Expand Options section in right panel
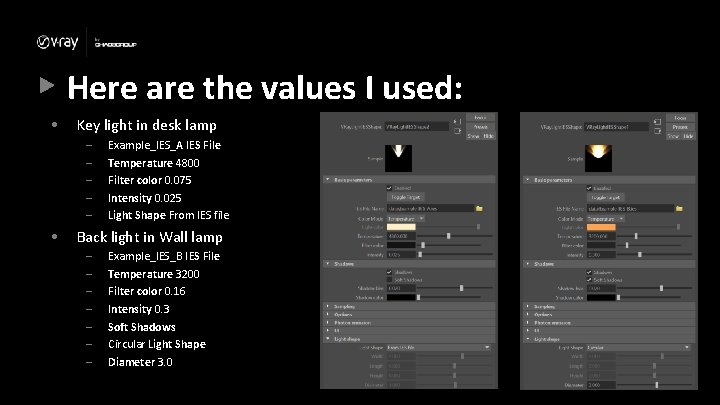Viewport: 720px width, 405px height. (x=609, y=315)
